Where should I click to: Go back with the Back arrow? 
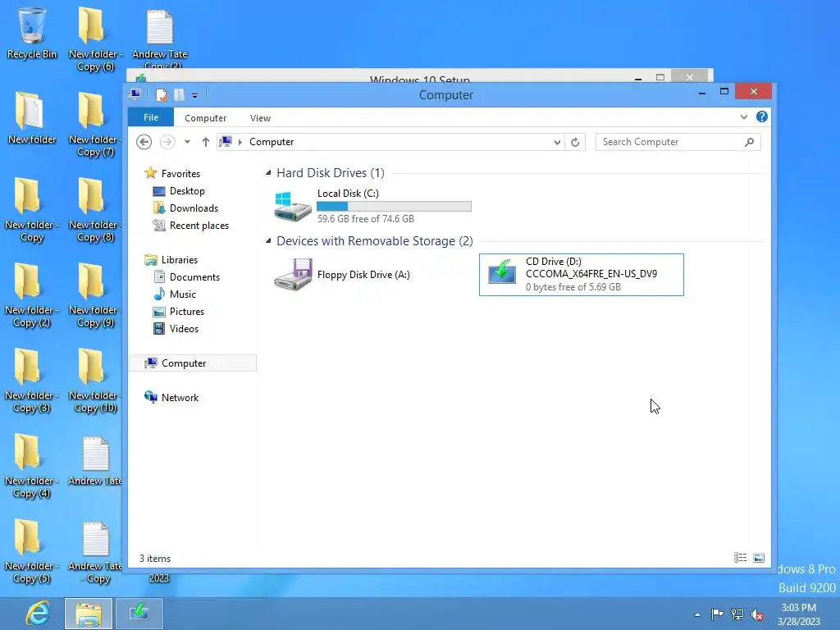click(144, 142)
